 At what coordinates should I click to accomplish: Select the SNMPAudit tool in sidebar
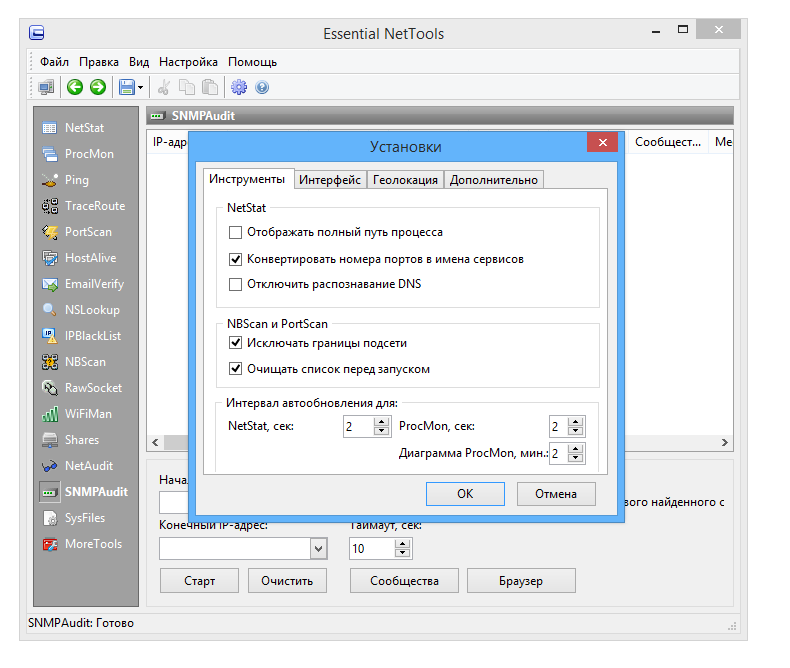[85, 492]
